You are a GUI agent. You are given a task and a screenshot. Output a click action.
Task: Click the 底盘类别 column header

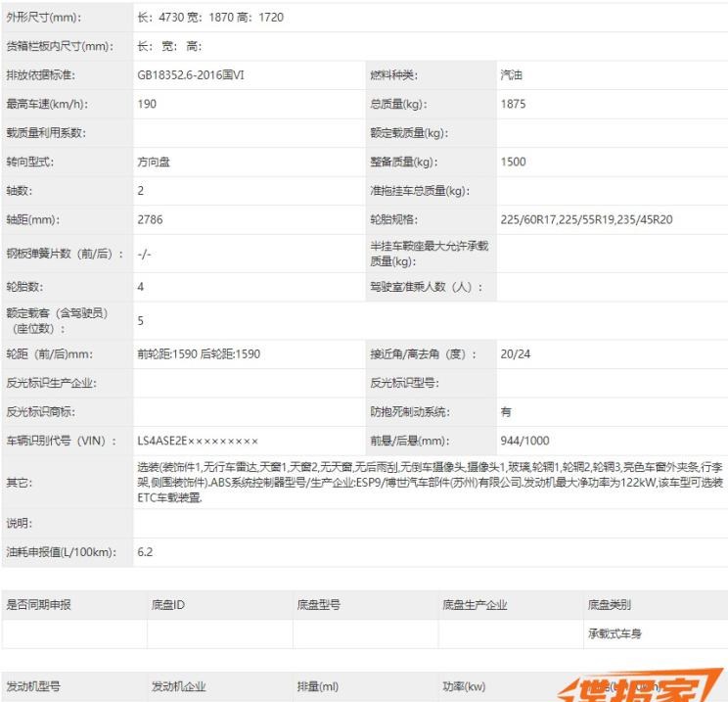pyautogui.click(x=610, y=605)
